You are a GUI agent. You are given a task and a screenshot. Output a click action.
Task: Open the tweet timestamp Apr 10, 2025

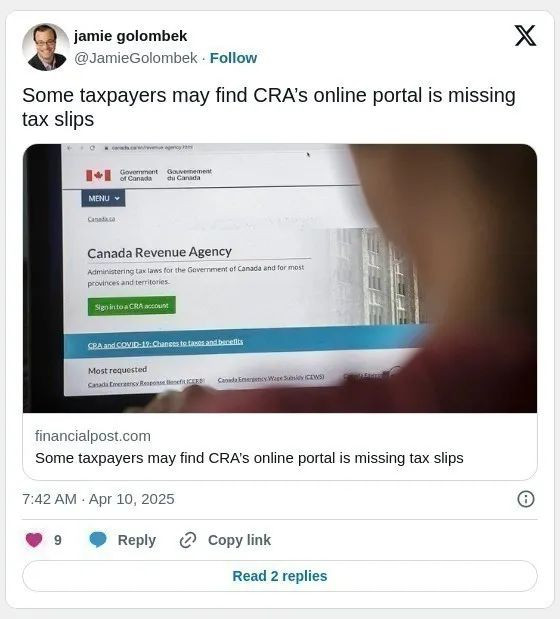(x=98, y=499)
